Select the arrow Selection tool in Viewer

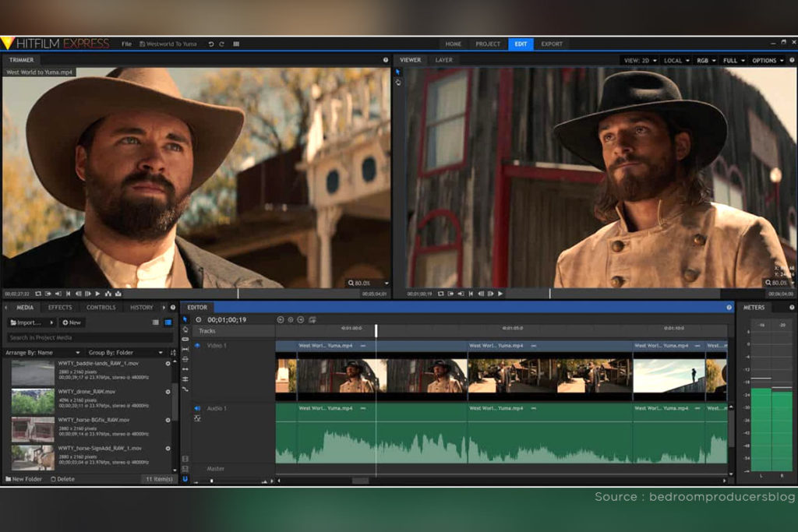[398, 72]
